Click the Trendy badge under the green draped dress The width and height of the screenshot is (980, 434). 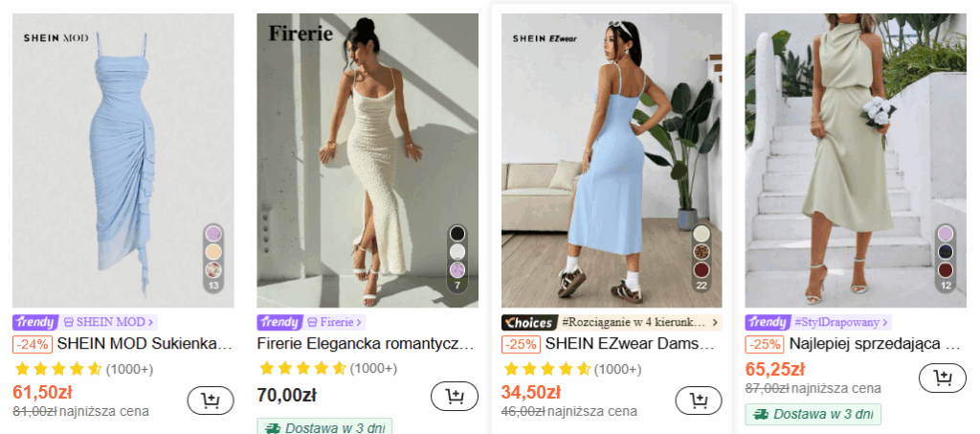point(768,323)
